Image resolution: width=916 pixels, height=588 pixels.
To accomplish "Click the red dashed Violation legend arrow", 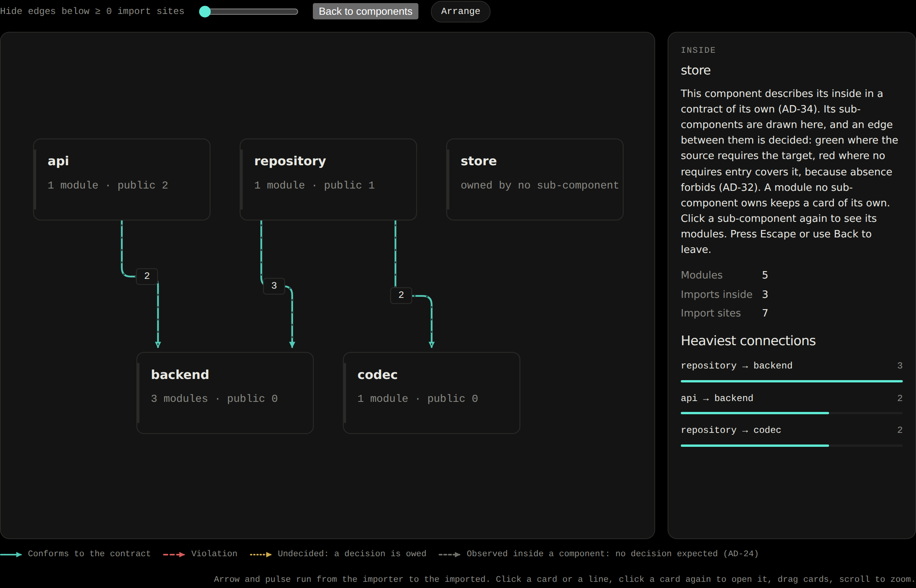I will (x=174, y=554).
